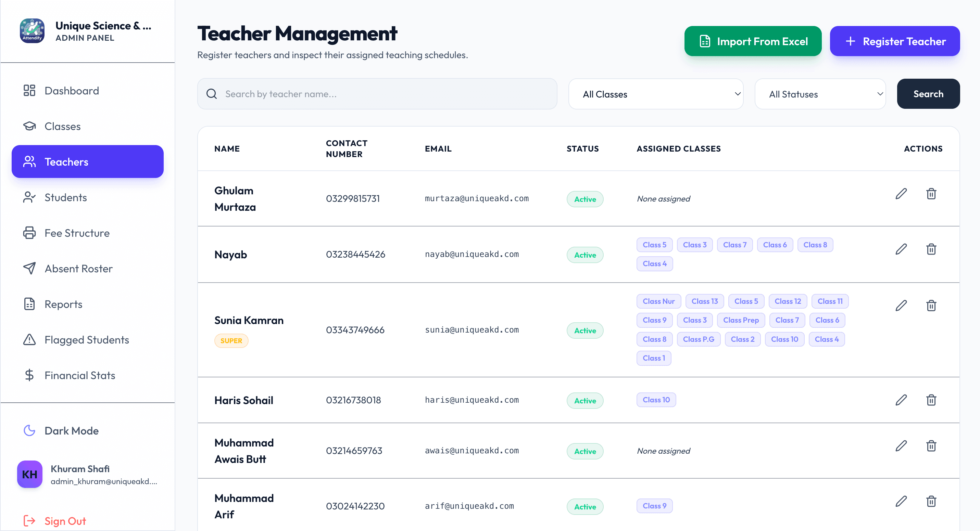Select Teachers in the sidebar
The height and width of the screenshot is (531, 980).
click(x=88, y=161)
